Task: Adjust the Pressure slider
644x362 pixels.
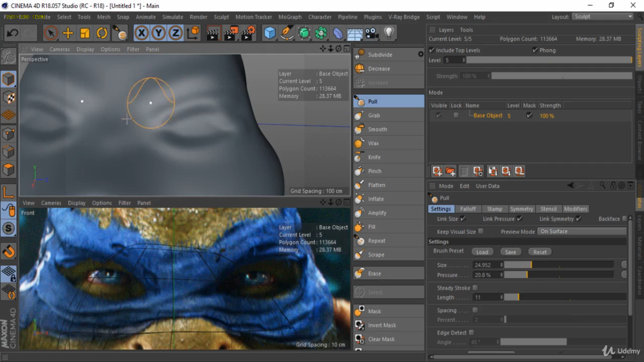Action: 559,275
